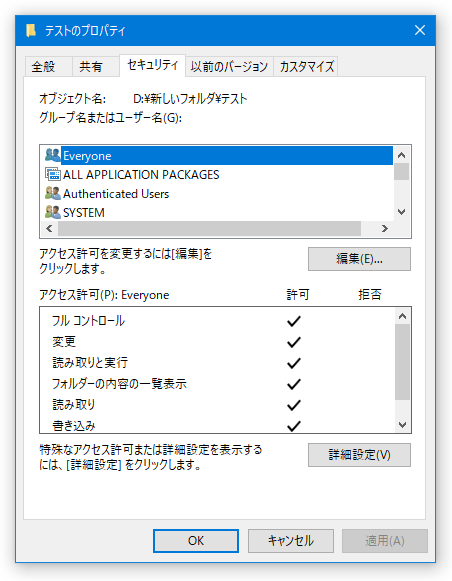Click up arrow of user list scrollbar
Screen dimensions: 452x581
click(402, 155)
